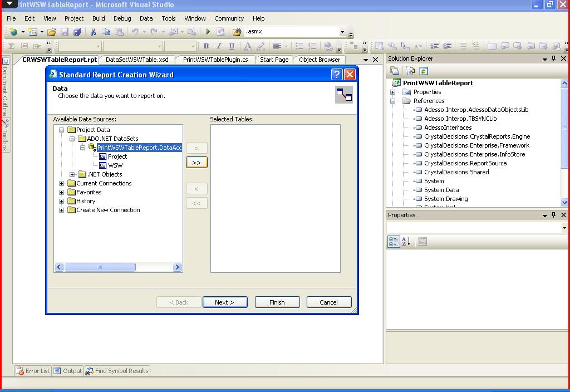Open the Debug menu

[x=122, y=18]
